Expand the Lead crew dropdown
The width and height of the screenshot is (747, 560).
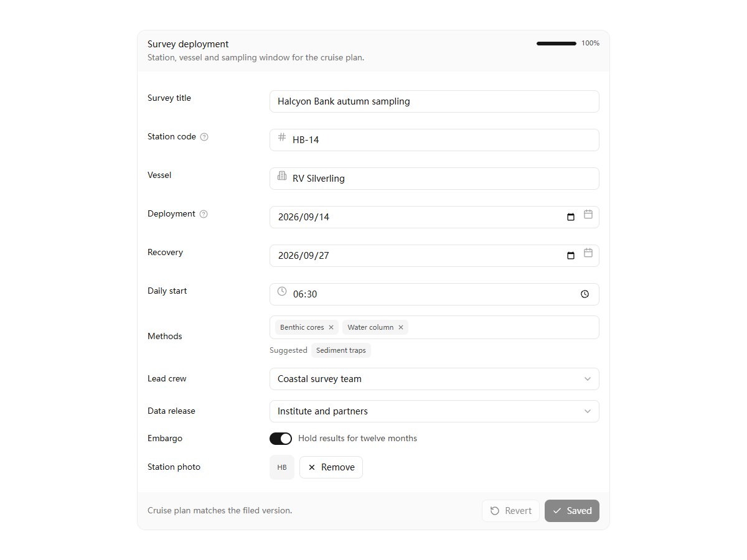point(435,379)
